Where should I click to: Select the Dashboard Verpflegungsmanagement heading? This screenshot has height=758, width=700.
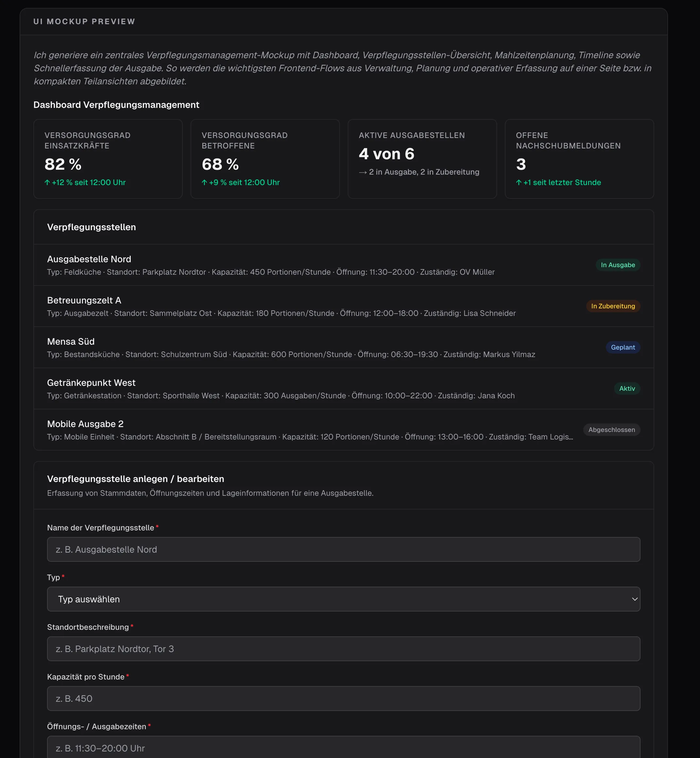pyautogui.click(x=116, y=105)
